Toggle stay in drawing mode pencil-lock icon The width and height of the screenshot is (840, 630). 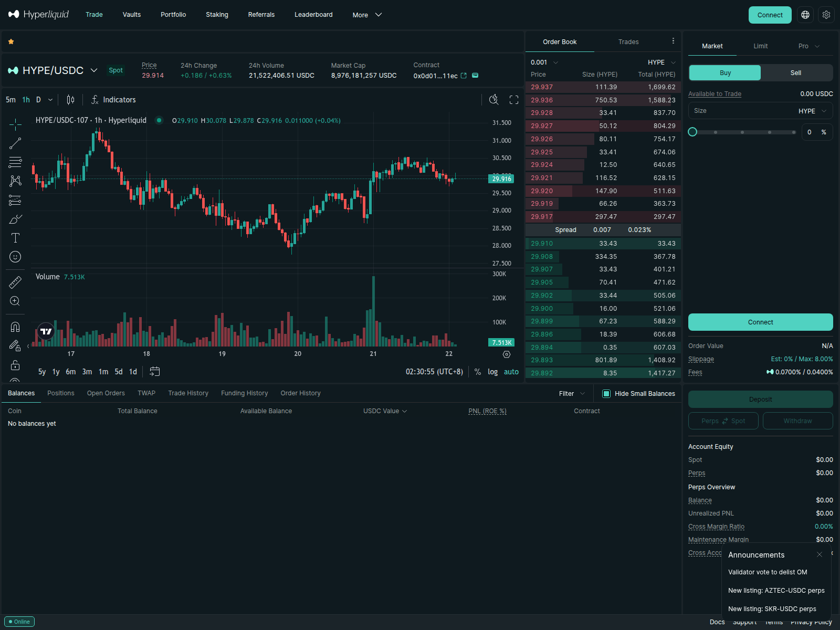point(15,345)
